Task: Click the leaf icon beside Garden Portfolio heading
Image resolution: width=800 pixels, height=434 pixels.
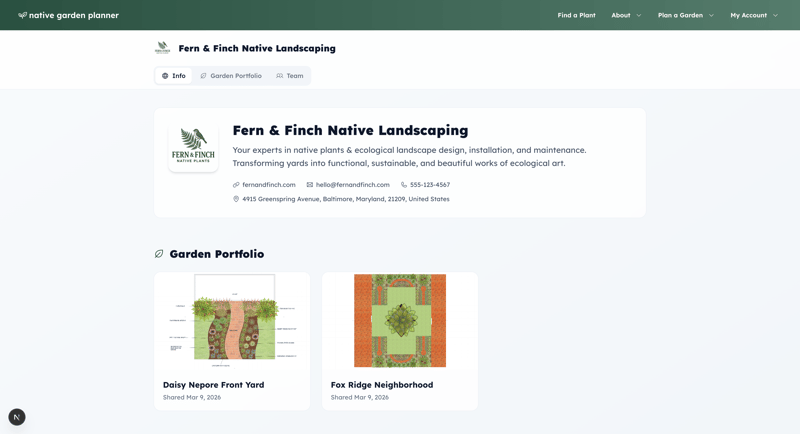Action: coord(159,254)
